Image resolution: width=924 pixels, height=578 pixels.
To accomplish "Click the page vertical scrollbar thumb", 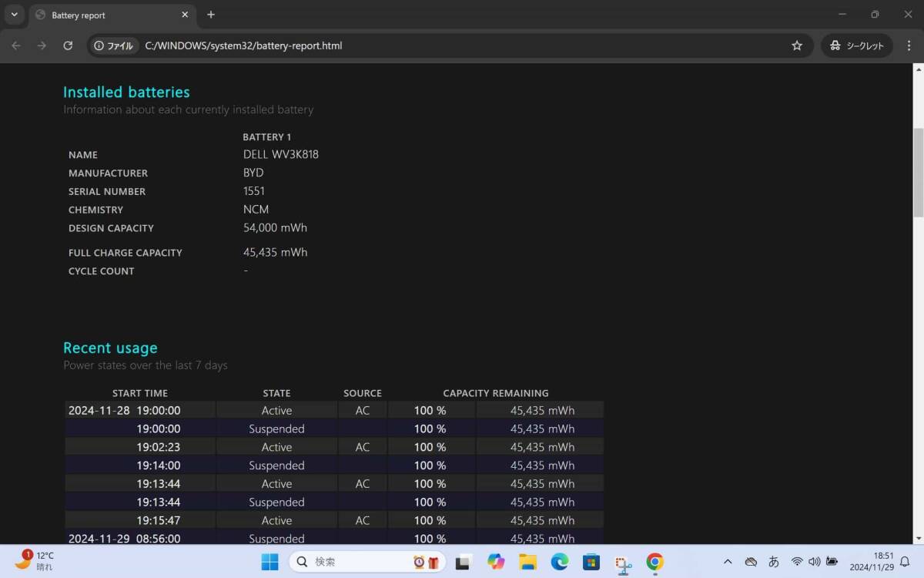I will 918,172.
